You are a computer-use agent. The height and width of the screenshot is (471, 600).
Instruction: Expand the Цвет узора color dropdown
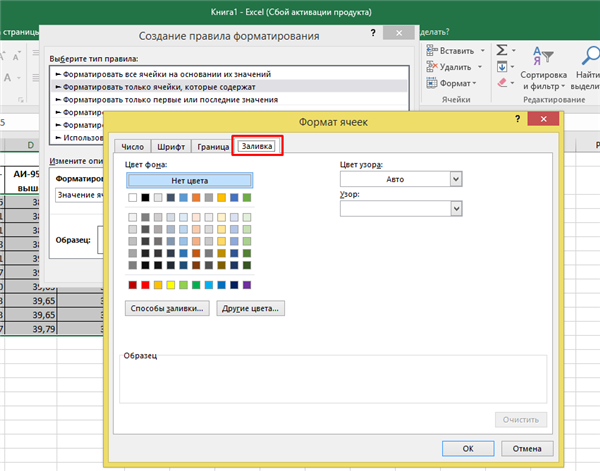(x=456, y=179)
